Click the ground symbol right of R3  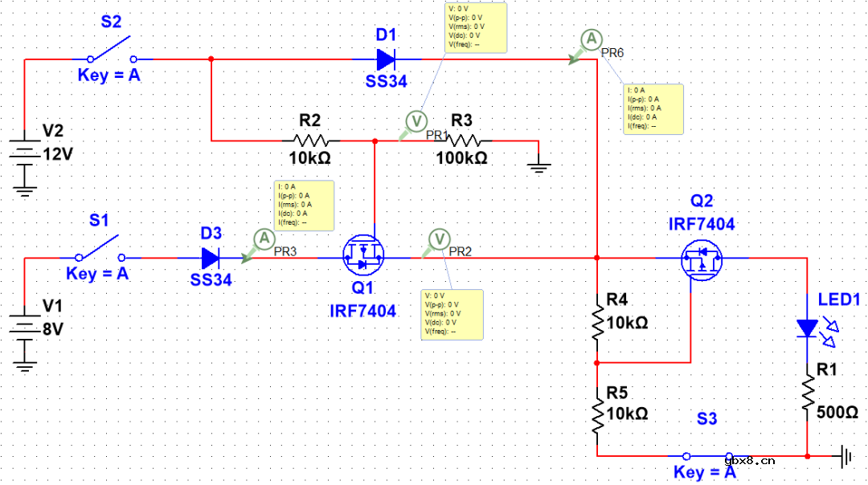pyautogui.click(x=539, y=167)
